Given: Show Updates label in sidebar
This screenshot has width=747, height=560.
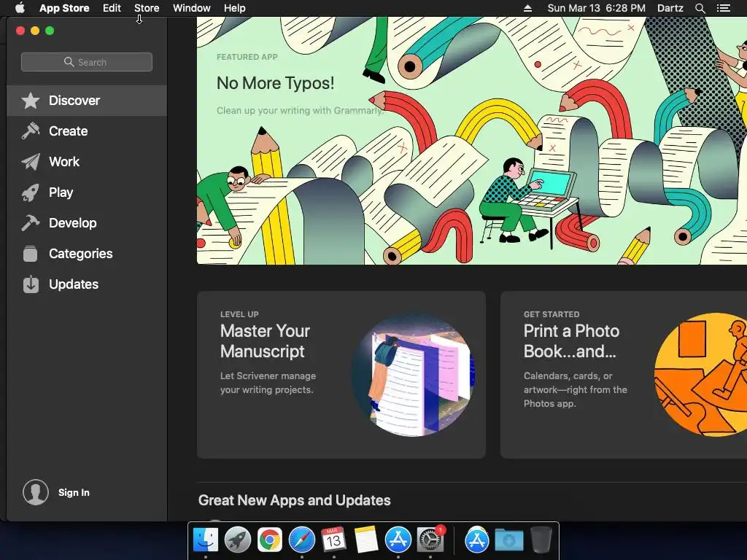Looking at the screenshot, I should click(x=74, y=284).
